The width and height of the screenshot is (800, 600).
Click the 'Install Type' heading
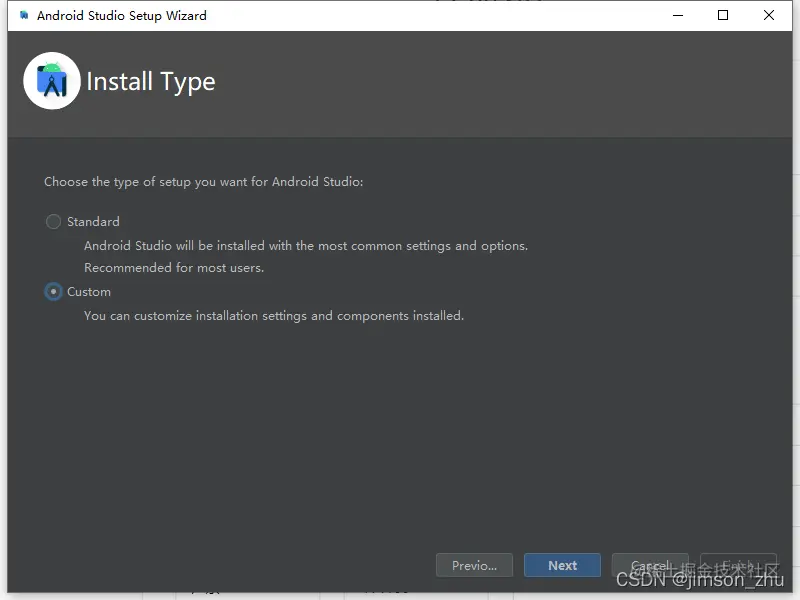tap(151, 82)
